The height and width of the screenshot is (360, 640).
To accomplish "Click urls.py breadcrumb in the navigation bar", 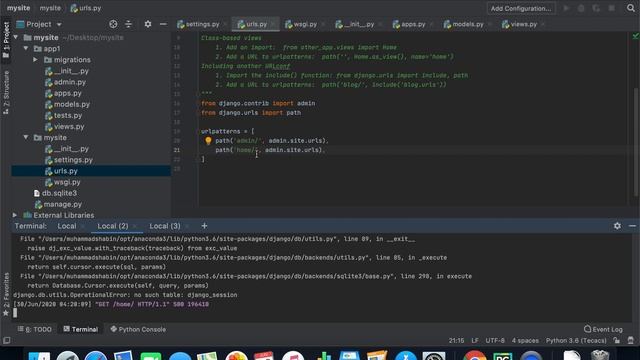I will coord(86,8).
